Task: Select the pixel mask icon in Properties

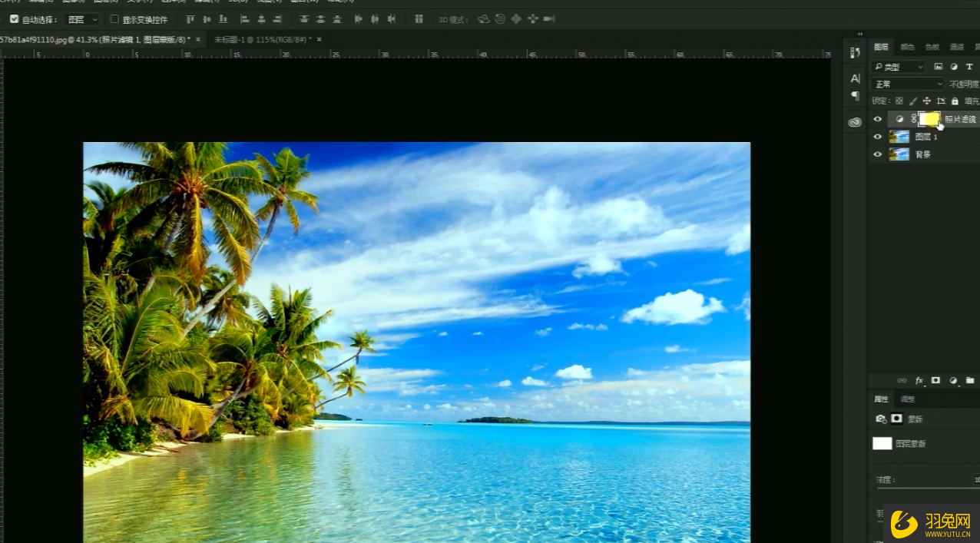Action: 896,419
